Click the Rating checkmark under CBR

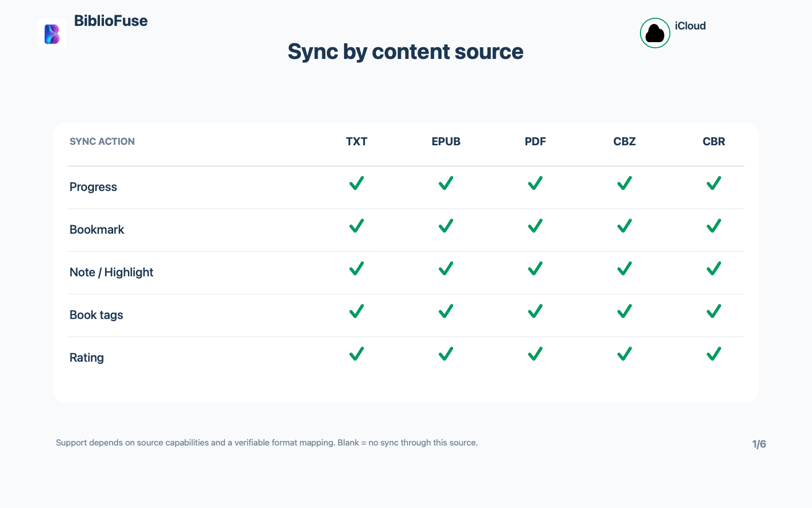[714, 354]
